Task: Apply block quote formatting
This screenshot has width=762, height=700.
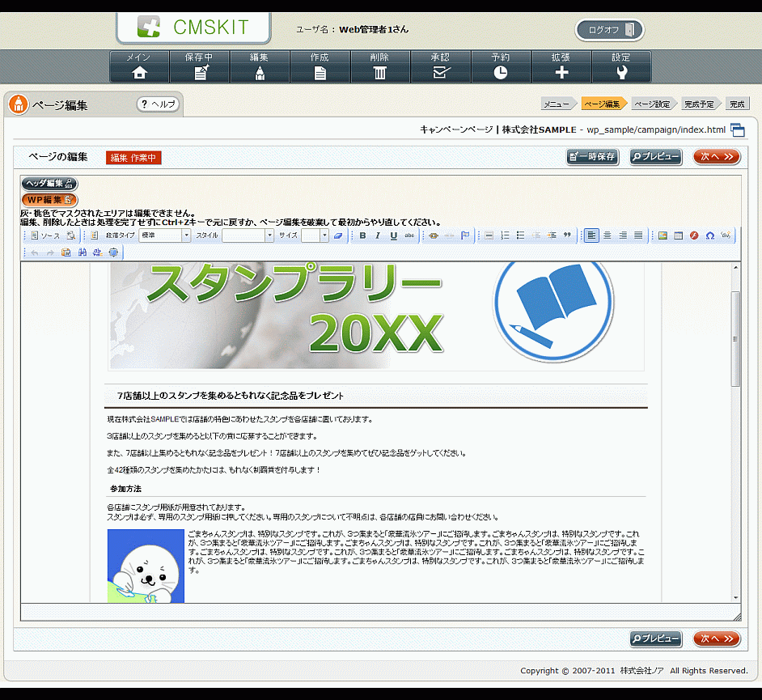Action: pos(567,235)
